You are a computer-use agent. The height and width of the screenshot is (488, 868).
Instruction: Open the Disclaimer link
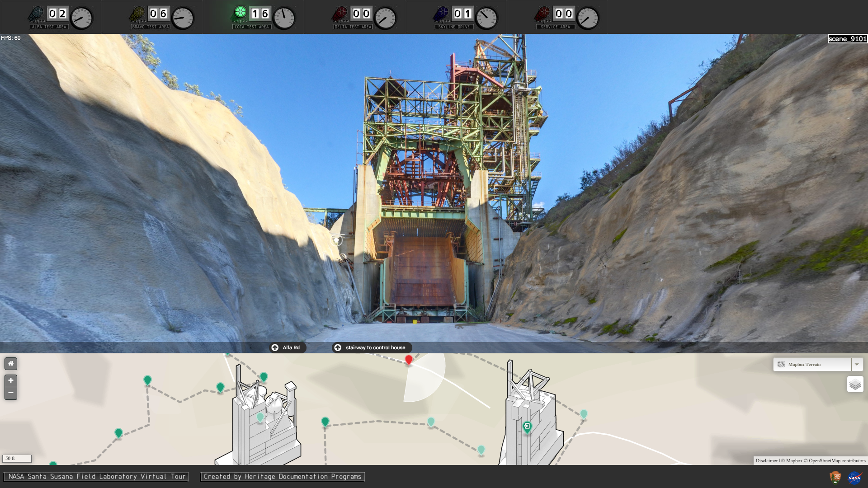click(767, 460)
